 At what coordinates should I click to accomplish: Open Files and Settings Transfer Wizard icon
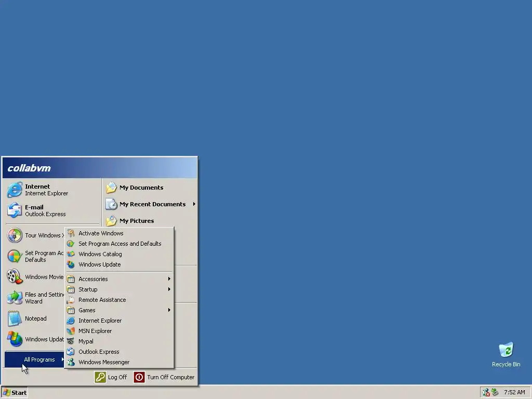(x=15, y=298)
